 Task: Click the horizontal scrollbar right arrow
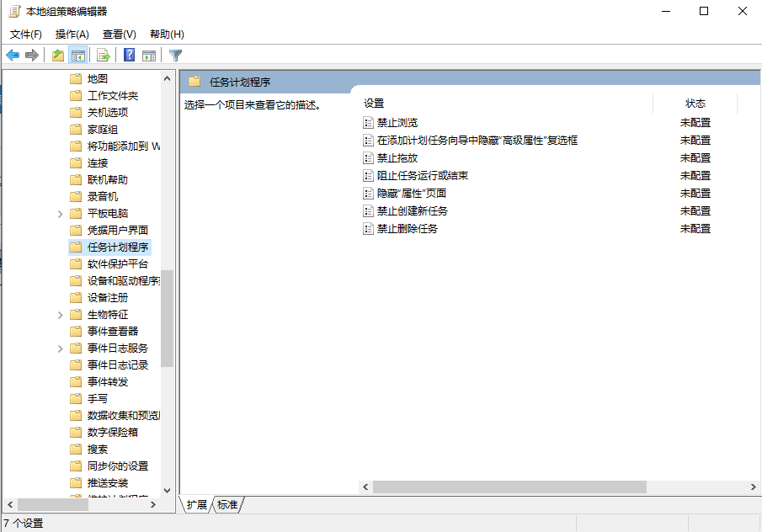click(752, 487)
